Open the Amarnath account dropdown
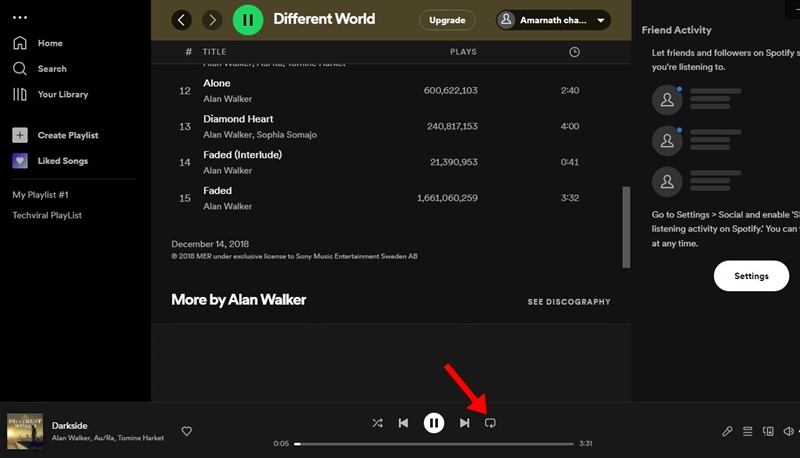The height and width of the screenshot is (458, 800). [x=553, y=20]
